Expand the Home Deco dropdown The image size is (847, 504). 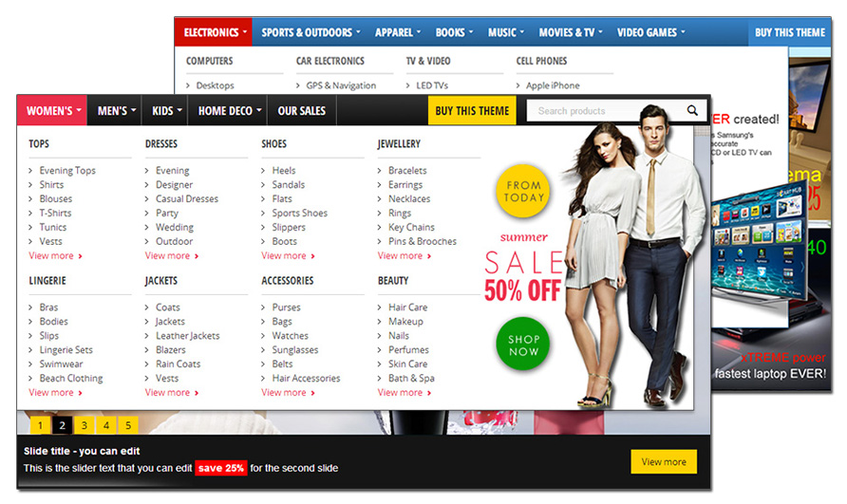click(x=228, y=111)
